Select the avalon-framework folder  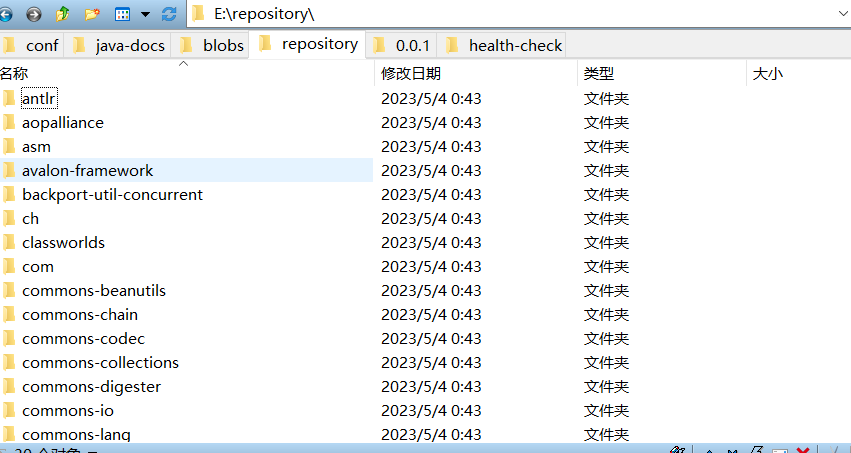click(x=87, y=170)
